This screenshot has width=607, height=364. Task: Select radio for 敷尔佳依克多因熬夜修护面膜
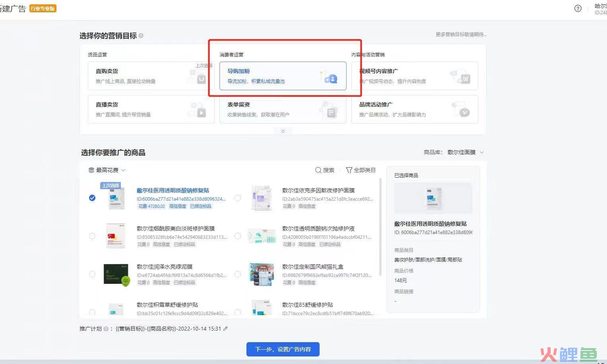(238, 198)
